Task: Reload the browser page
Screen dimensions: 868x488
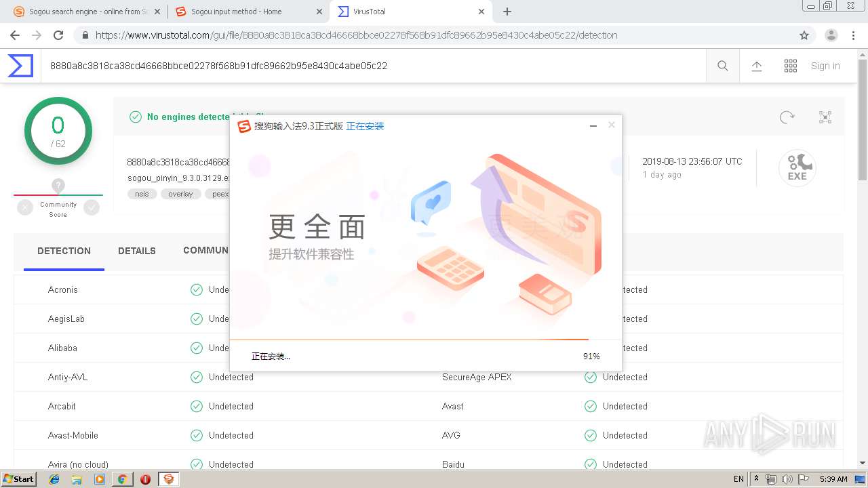Action: (58, 35)
